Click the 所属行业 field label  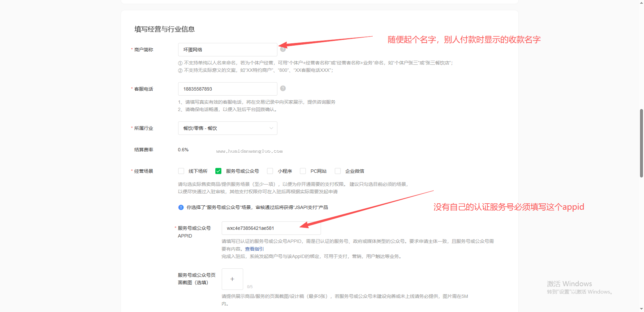click(144, 128)
